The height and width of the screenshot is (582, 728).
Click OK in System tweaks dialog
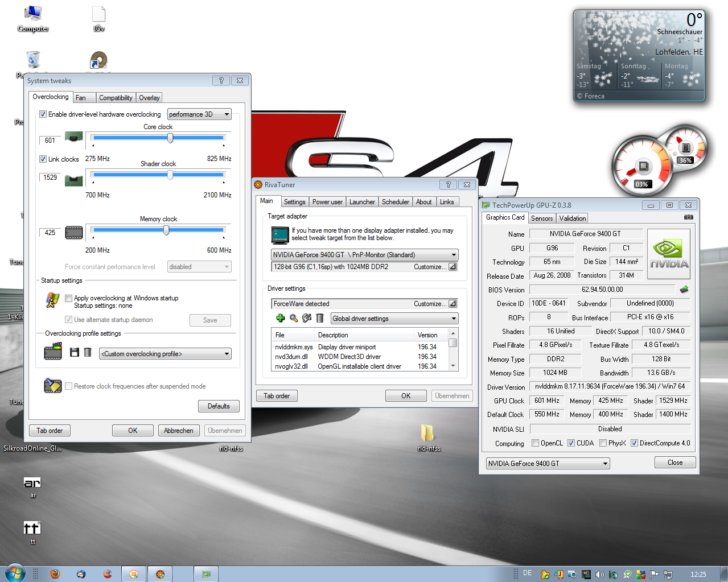point(133,431)
